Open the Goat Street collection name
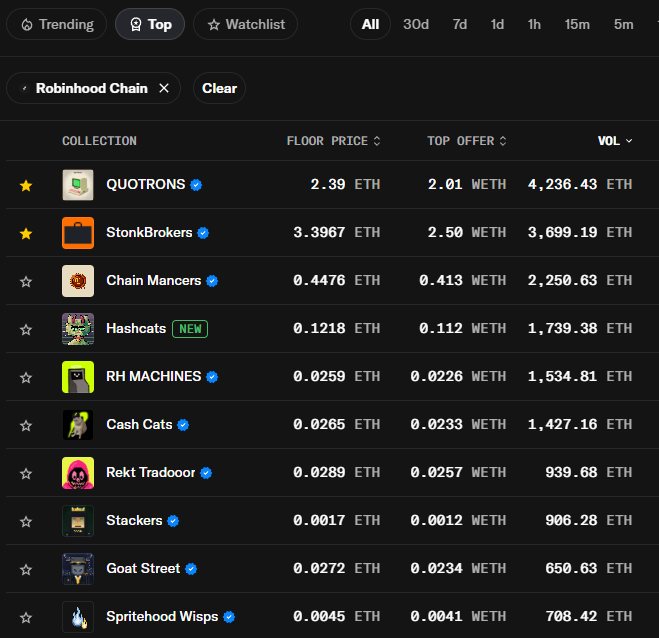Image resolution: width=659 pixels, height=638 pixels. click(x=143, y=568)
